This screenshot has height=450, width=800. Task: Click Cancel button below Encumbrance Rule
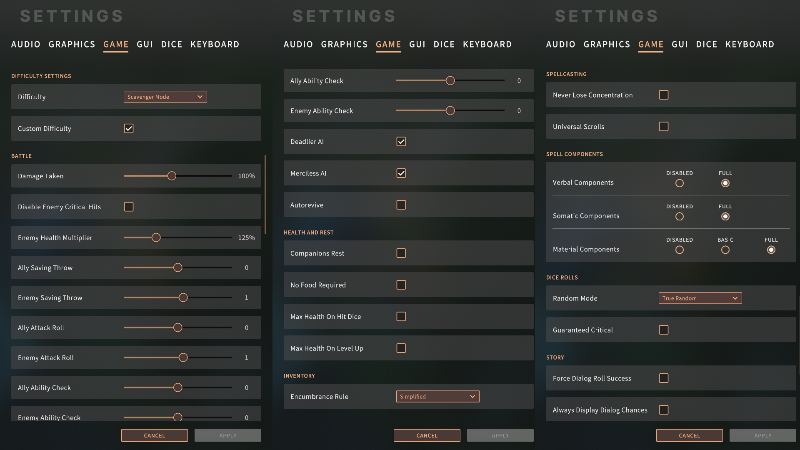click(427, 436)
